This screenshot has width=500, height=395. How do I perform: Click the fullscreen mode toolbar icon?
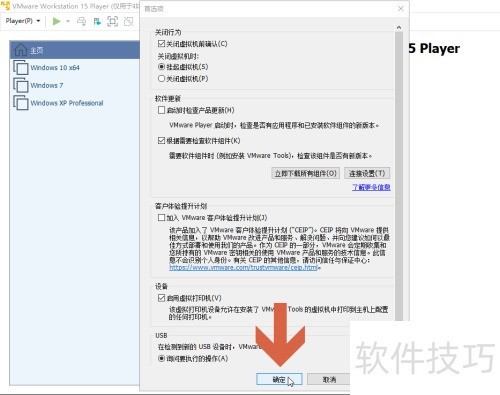113,22
